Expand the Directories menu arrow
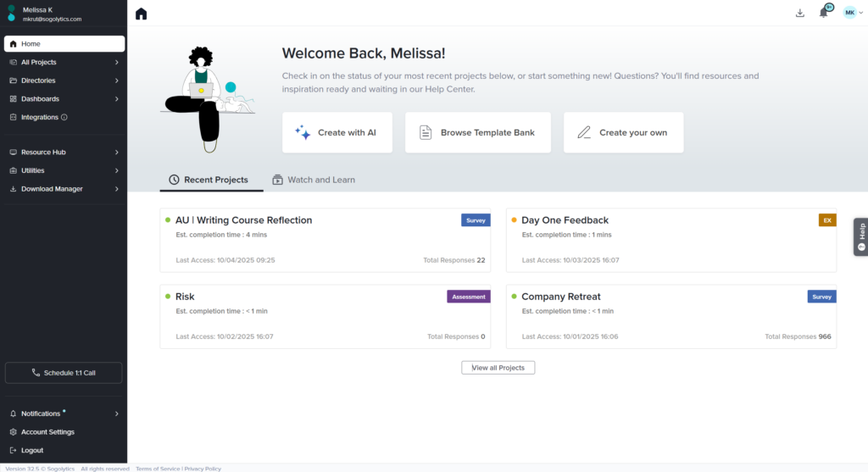Viewport: 868px width, 472px height. pyautogui.click(x=116, y=81)
